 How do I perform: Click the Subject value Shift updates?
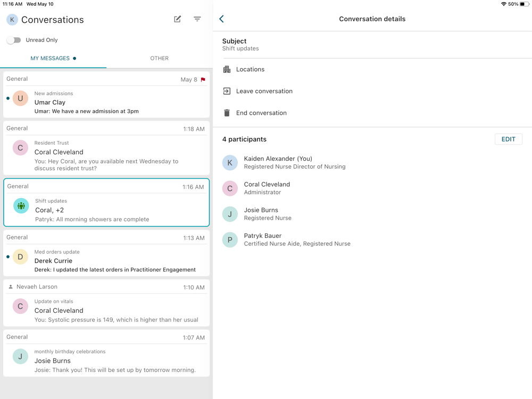(240, 48)
